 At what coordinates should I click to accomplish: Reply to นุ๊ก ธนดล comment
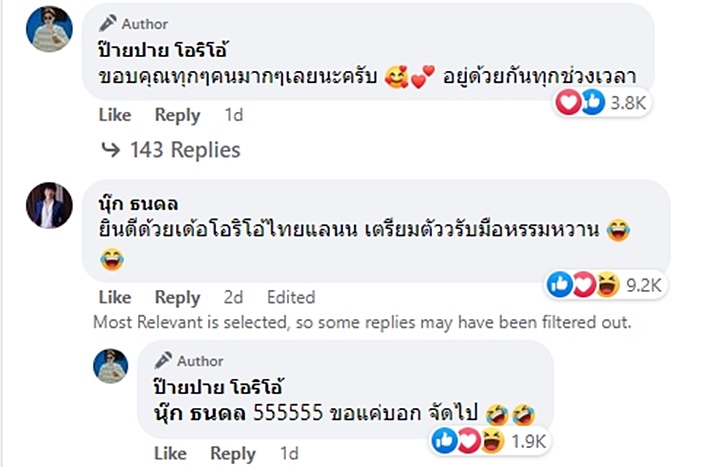[x=177, y=297]
